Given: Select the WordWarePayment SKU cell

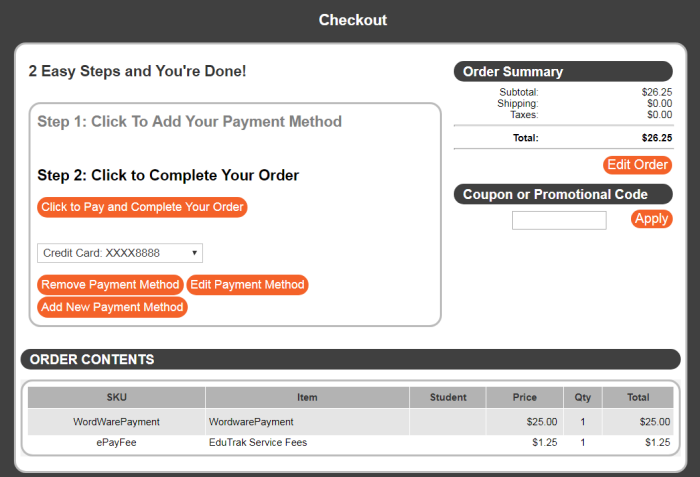Looking at the screenshot, I should [116, 422].
